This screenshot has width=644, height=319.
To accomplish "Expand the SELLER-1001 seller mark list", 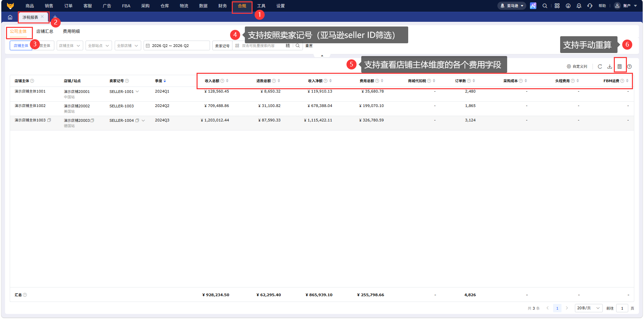I will point(137,92).
